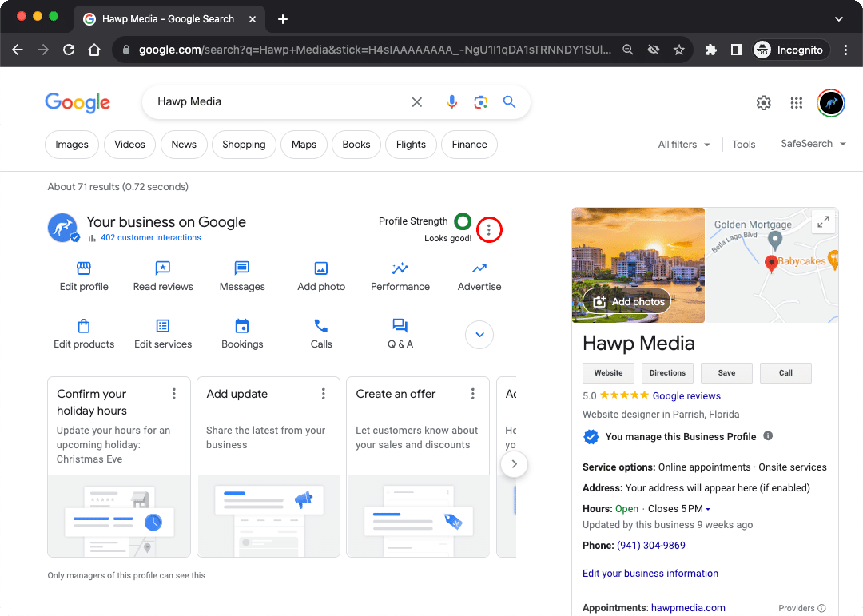The width and height of the screenshot is (863, 616).
Task: Open the Google reviews link
Action: click(x=686, y=395)
